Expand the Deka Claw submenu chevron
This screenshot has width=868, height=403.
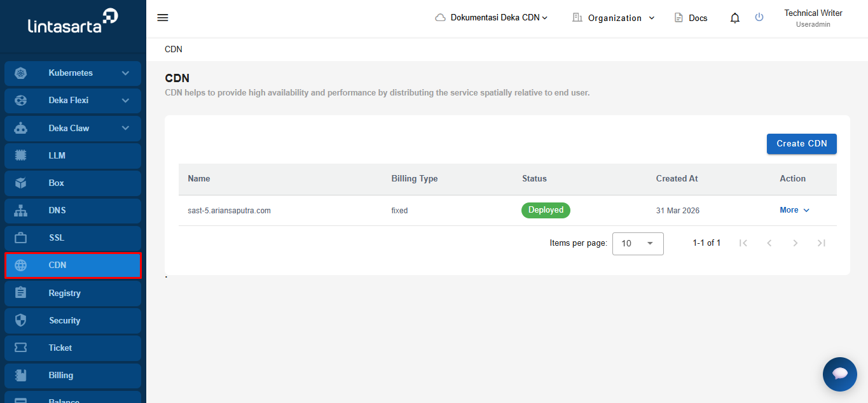click(125, 128)
